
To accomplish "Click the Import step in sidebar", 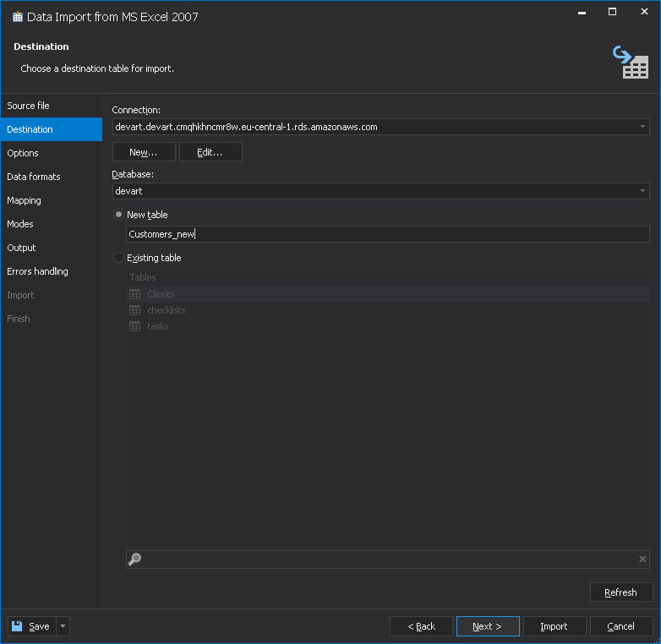I will click(51, 295).
